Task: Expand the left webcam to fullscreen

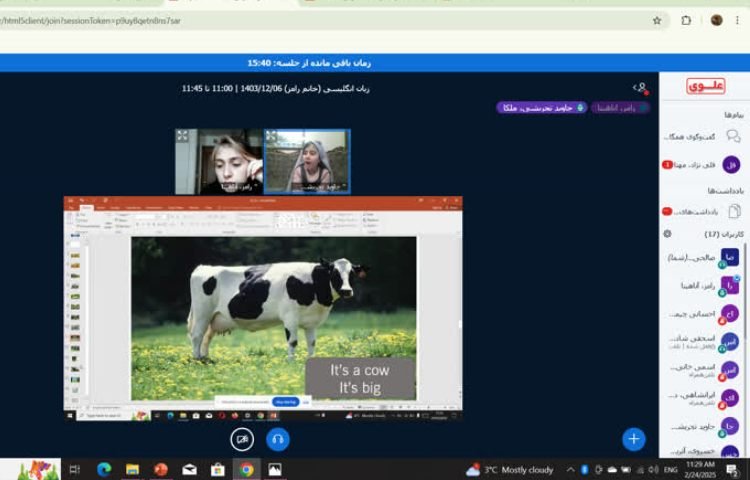Action: 182,136
